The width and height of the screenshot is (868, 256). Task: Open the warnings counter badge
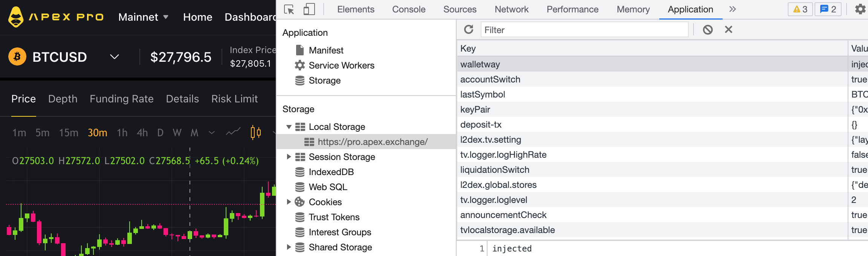(800, 9)
